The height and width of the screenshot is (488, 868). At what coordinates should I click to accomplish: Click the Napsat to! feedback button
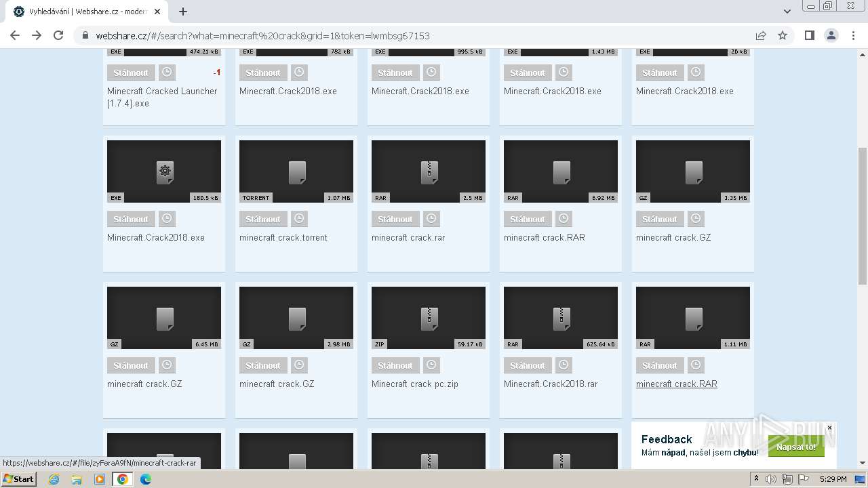pos(796,447)
